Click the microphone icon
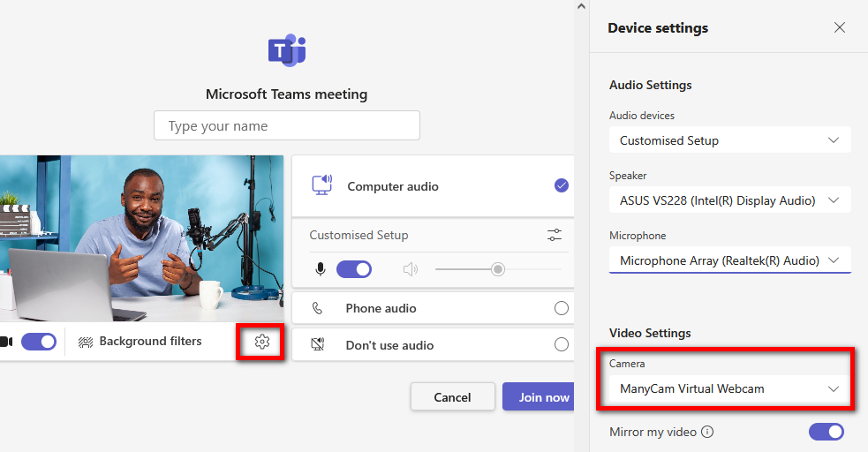Screen dimensions: 868x452 click(321, 269)
